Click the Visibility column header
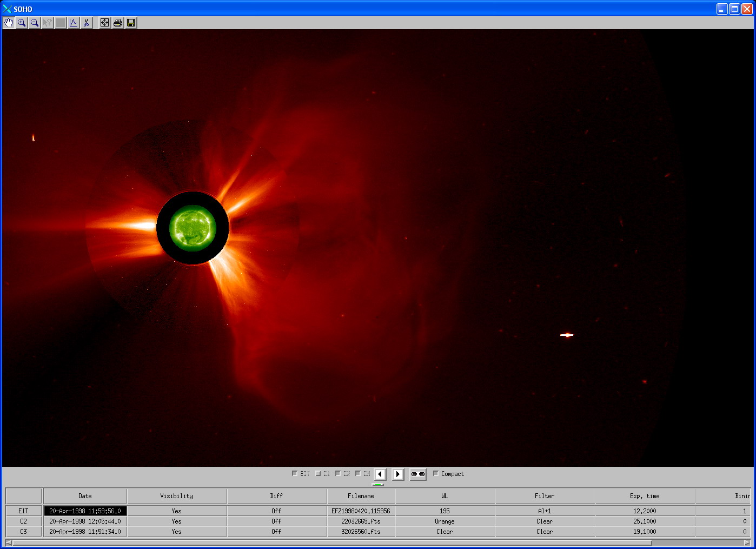The height and width of the screenshot is (549, 756). [177, 496]
